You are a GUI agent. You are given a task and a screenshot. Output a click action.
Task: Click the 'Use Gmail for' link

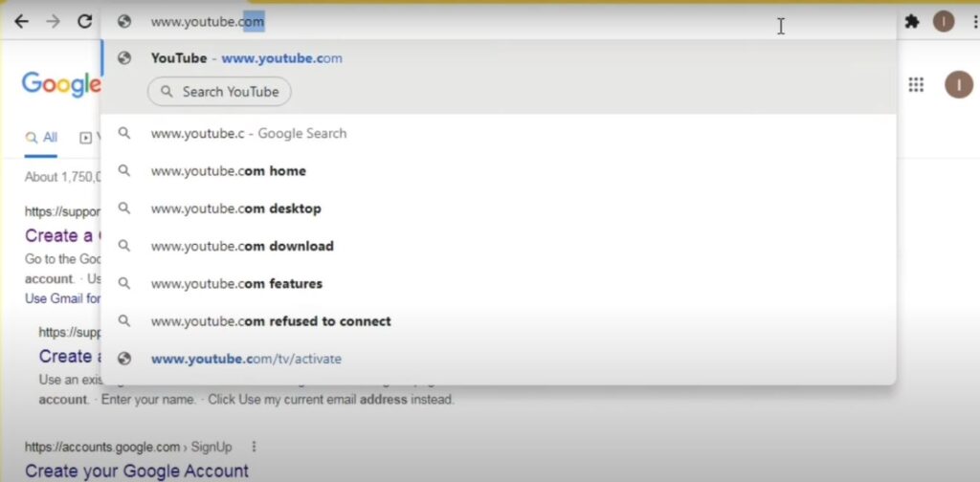coord(62,298)
